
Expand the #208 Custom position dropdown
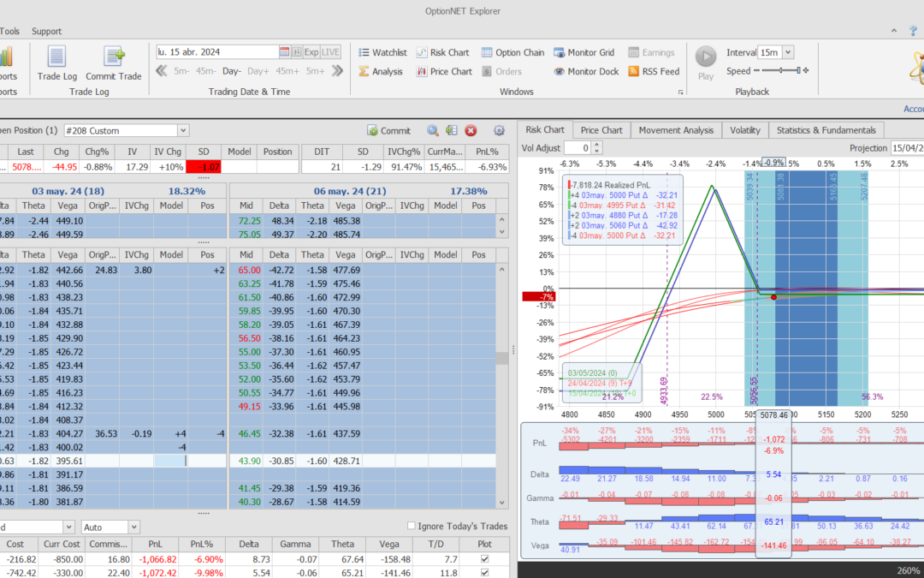pyautogui.click(x=183, y=131)
